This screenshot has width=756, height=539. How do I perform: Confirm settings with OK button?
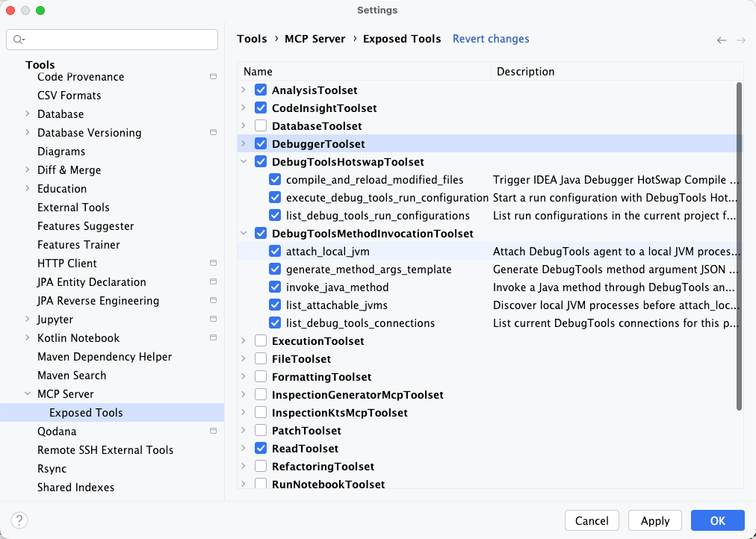pyautogui.click(x=717, y=520)
